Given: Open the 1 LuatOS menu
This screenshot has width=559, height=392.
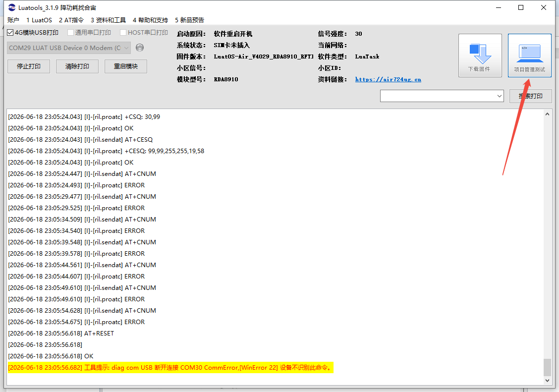Looking at the screenshot, I should click(39, 20).
